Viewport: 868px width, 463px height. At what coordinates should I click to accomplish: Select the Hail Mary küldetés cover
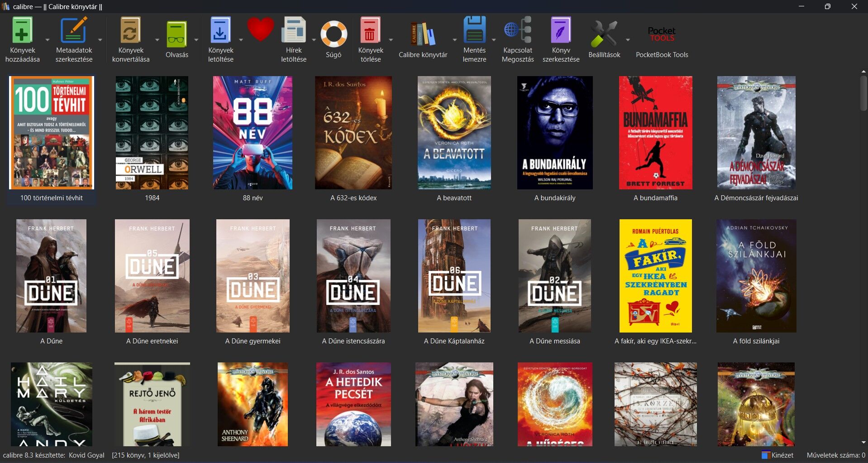[x=52, y=404]
